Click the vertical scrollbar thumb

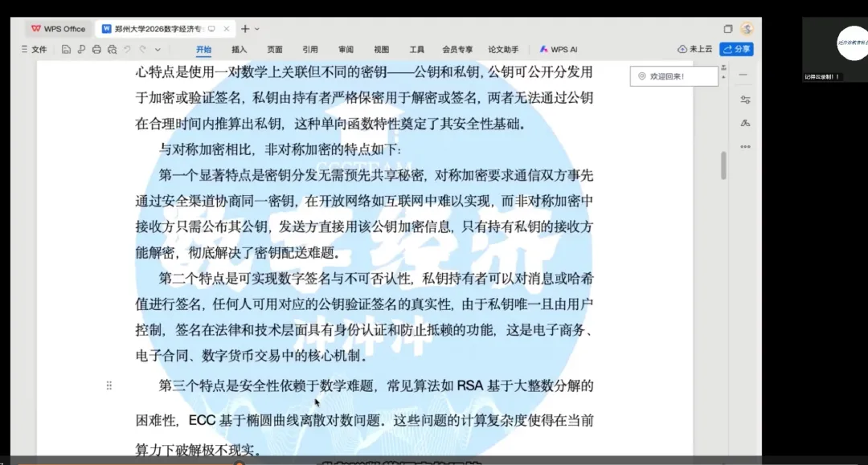pos(723,165)
